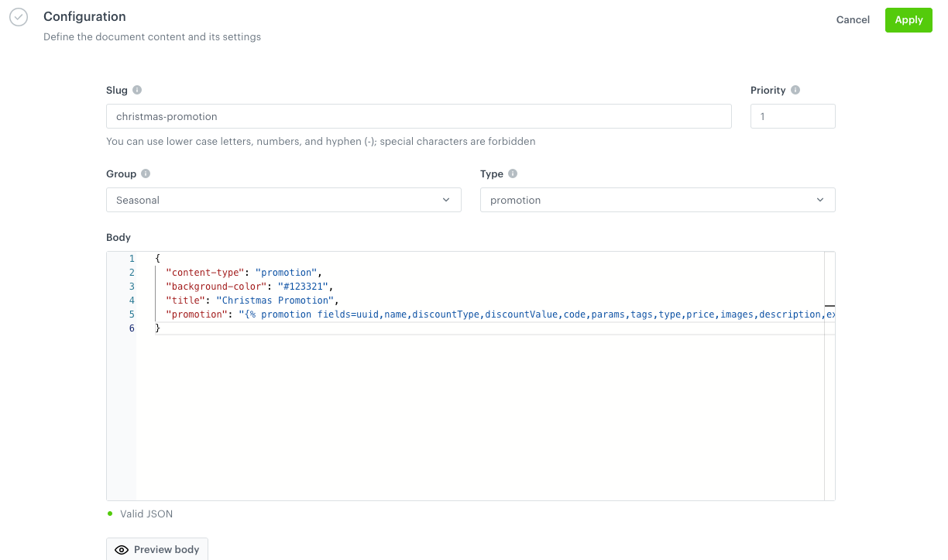Click the empty area of Body editor

click(x=480, y=418)
